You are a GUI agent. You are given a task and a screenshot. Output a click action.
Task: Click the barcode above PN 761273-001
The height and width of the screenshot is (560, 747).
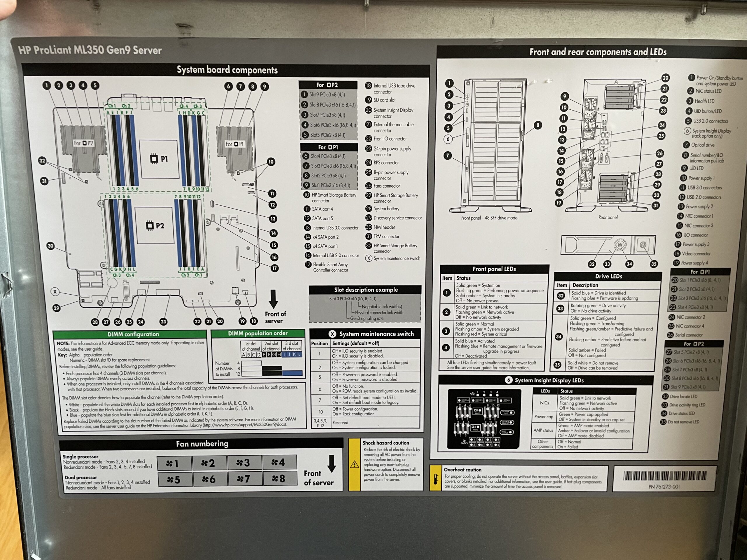click(x=665, y=476)
